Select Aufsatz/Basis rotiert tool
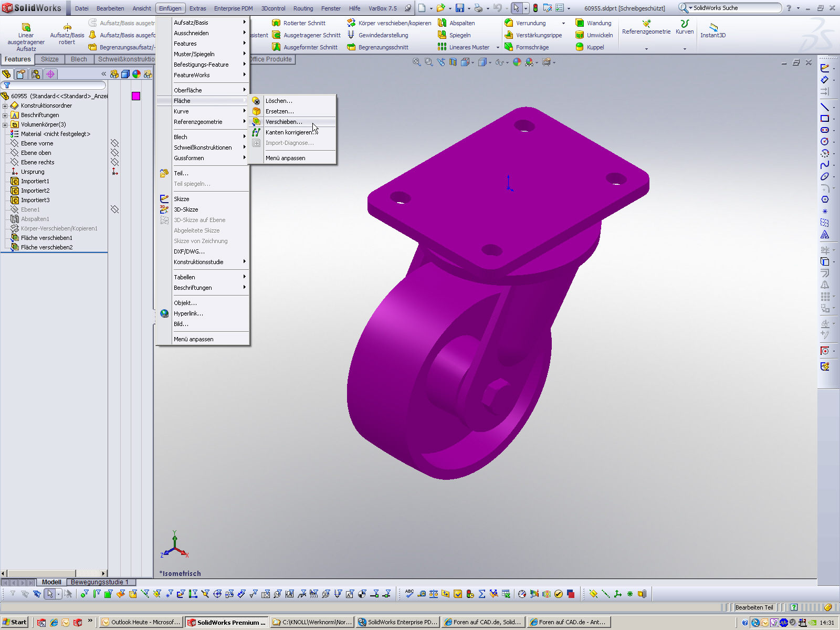The height and width of the screenshot is (630, 840). (x=67, y=34)
